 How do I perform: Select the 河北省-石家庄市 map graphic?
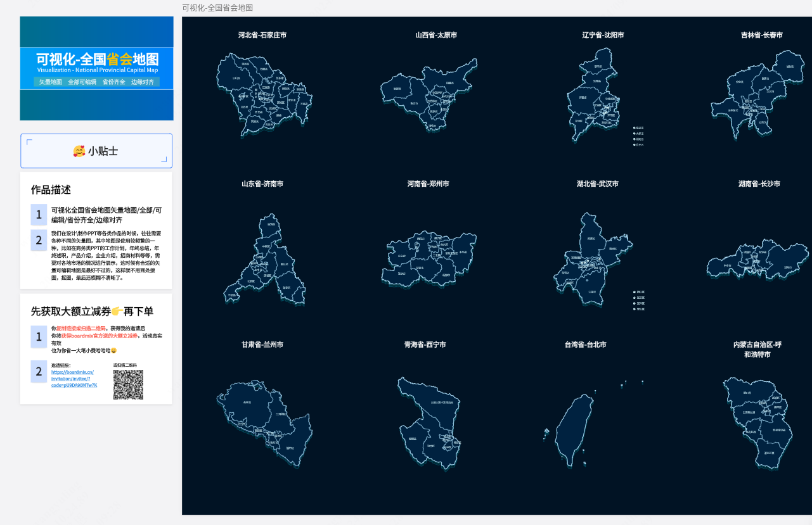point(265,95)
